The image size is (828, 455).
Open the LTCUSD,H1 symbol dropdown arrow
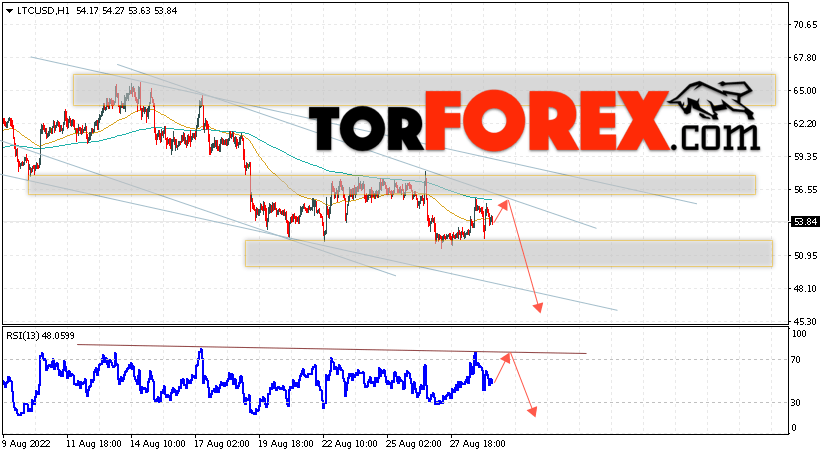tap(9, 11)
